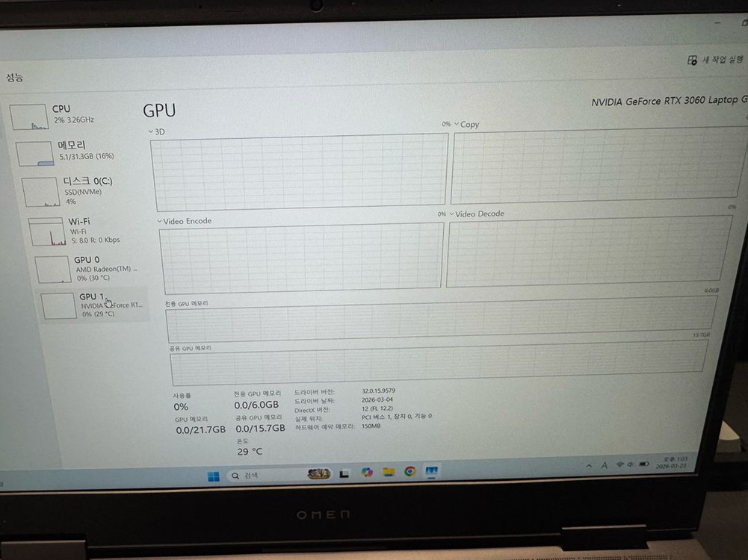Select the Korean input indicator in the tray
The width and height of the screenshot is (748, 560).
click(x=604, y=464)
